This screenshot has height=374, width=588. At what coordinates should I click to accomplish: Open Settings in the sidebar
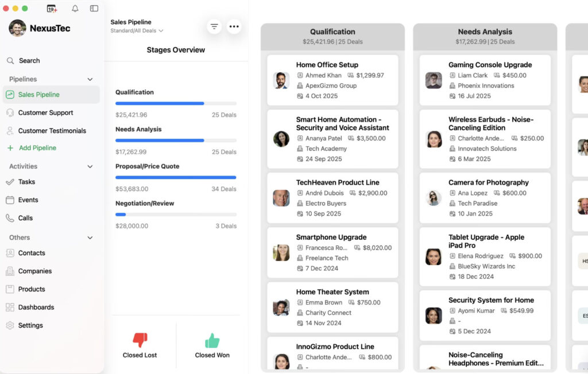click(x=30, y=325)
